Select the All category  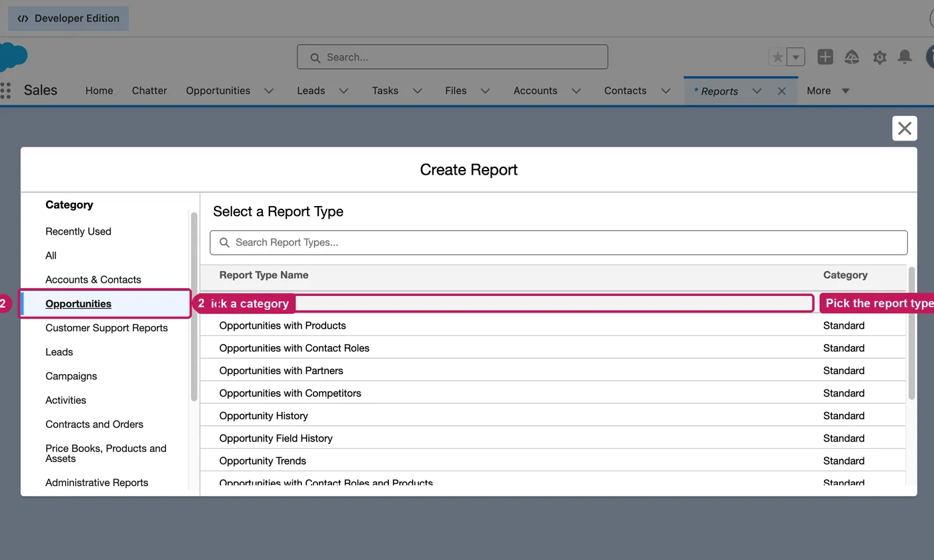tap(51, 255)
